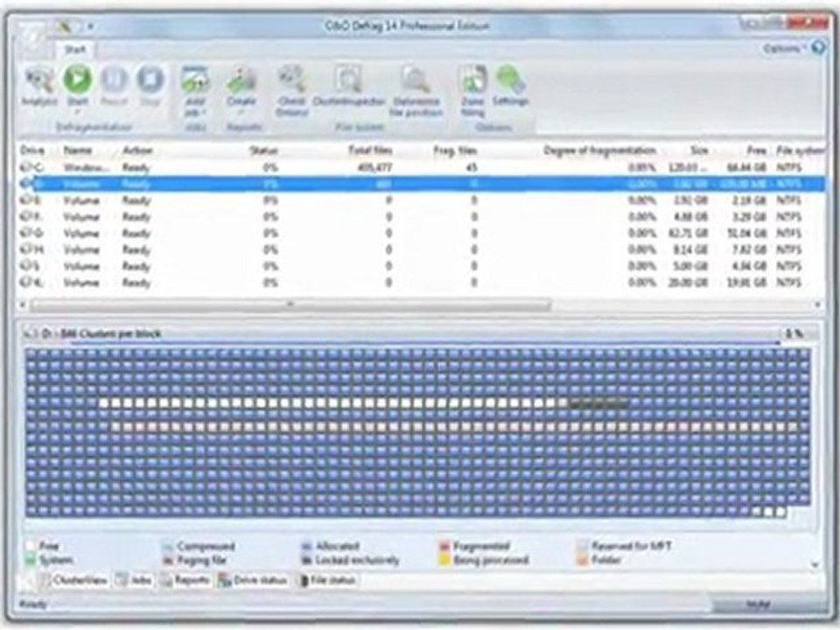This screenshot has width=840, height=630.
Task: Select the F: Volume drive row
Action: 421,217
